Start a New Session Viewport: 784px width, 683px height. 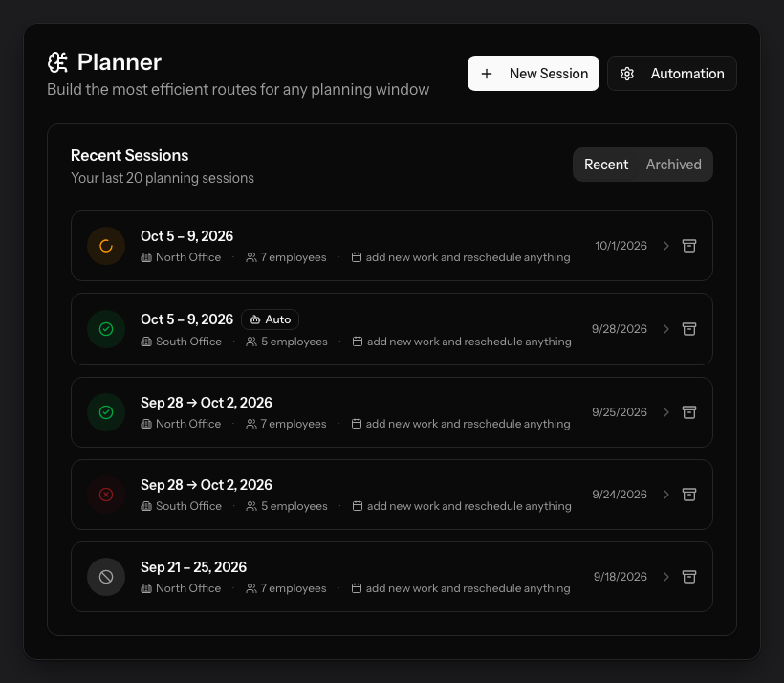[533, 74]
